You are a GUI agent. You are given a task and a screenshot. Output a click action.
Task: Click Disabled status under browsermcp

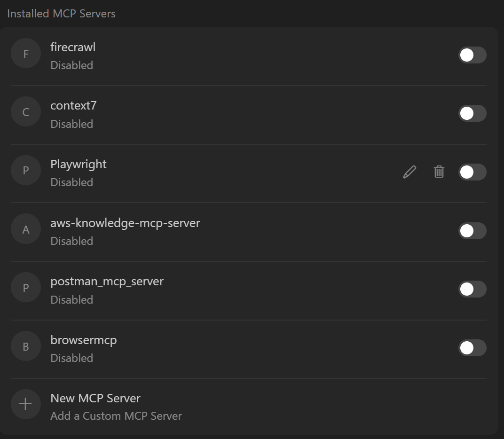71,358
